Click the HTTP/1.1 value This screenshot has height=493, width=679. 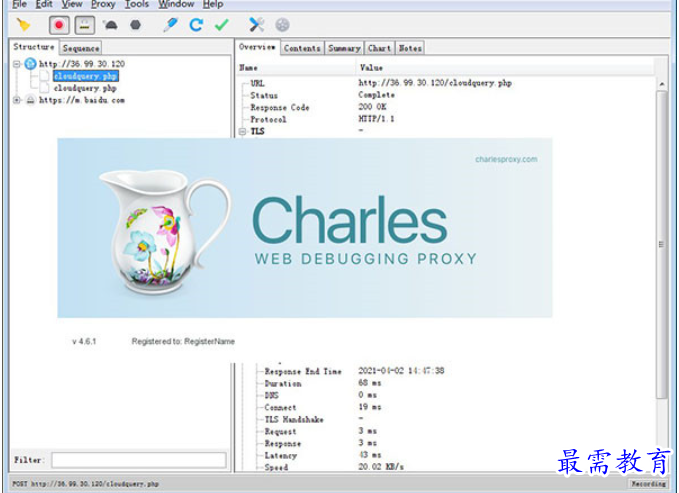click(x=376, y=119)
